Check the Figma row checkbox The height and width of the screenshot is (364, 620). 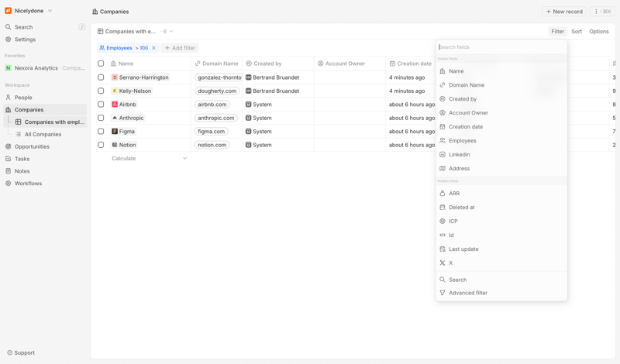101,131
